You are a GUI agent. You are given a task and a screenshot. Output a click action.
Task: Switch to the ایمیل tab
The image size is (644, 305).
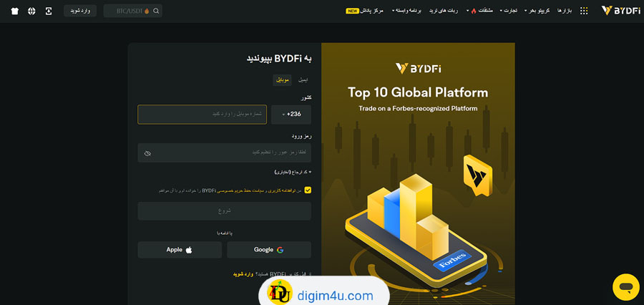pos(303,80)
